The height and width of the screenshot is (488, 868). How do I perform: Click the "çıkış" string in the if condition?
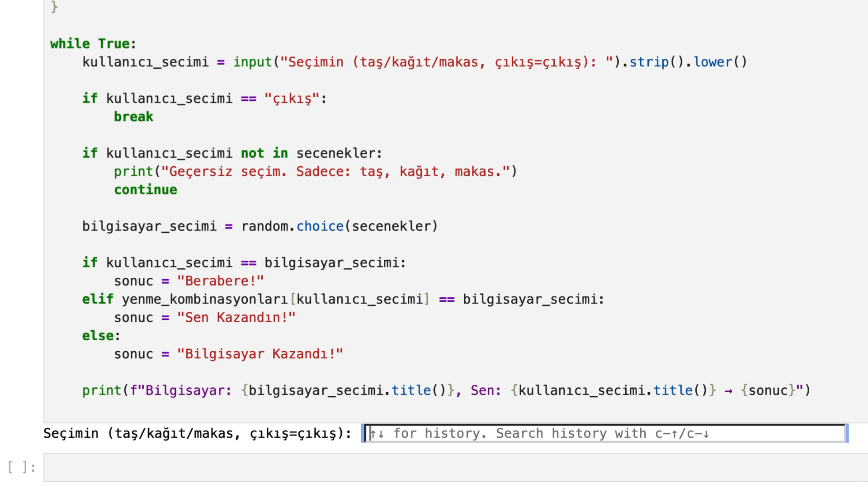click(292, 99)
